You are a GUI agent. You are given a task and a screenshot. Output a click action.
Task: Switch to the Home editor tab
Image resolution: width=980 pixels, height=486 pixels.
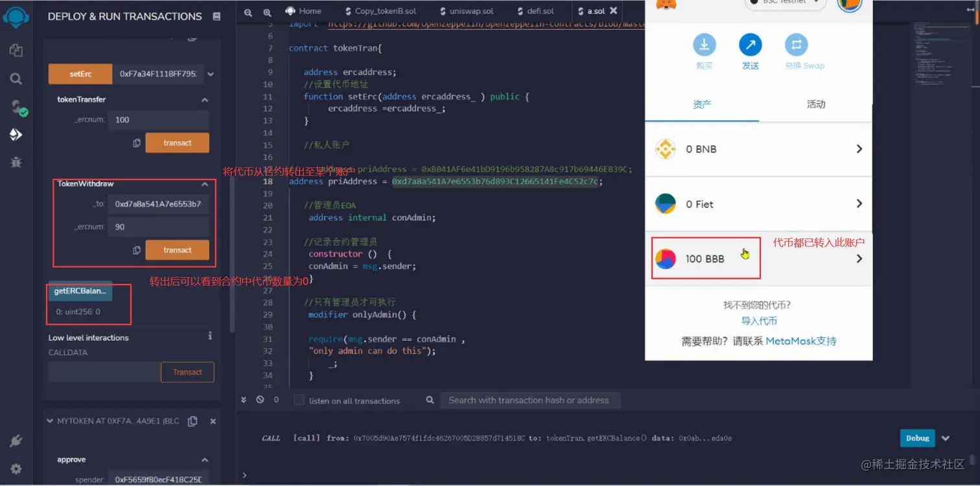303,11
